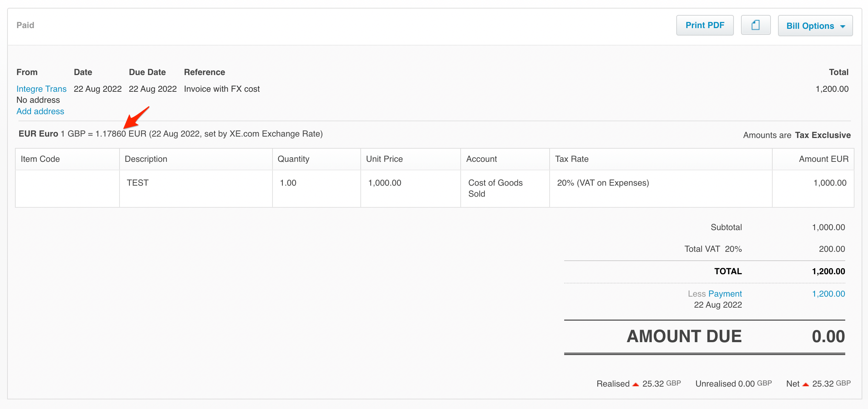Click the red Realised gain indicator triangle

(x=636, y=384)
